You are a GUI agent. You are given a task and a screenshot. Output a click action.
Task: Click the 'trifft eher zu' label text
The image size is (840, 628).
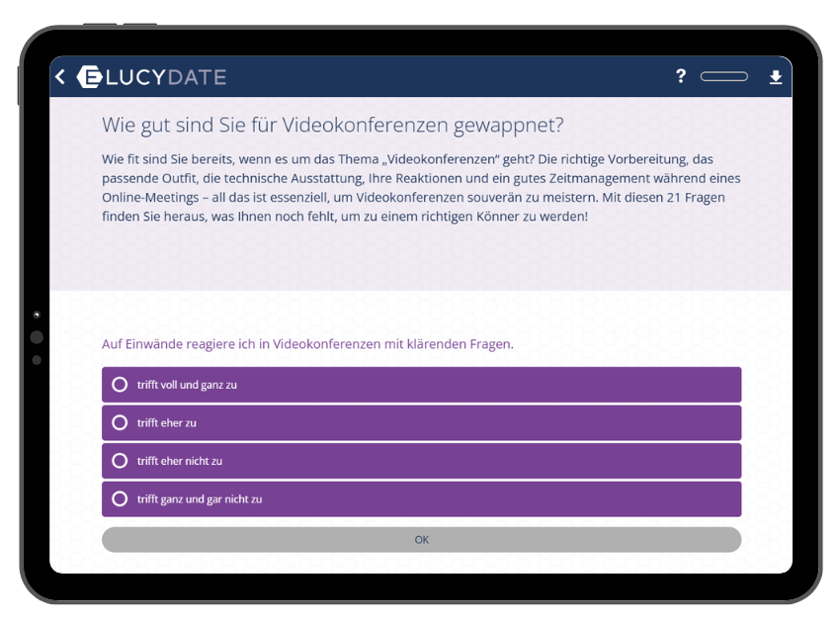point(166,423)
